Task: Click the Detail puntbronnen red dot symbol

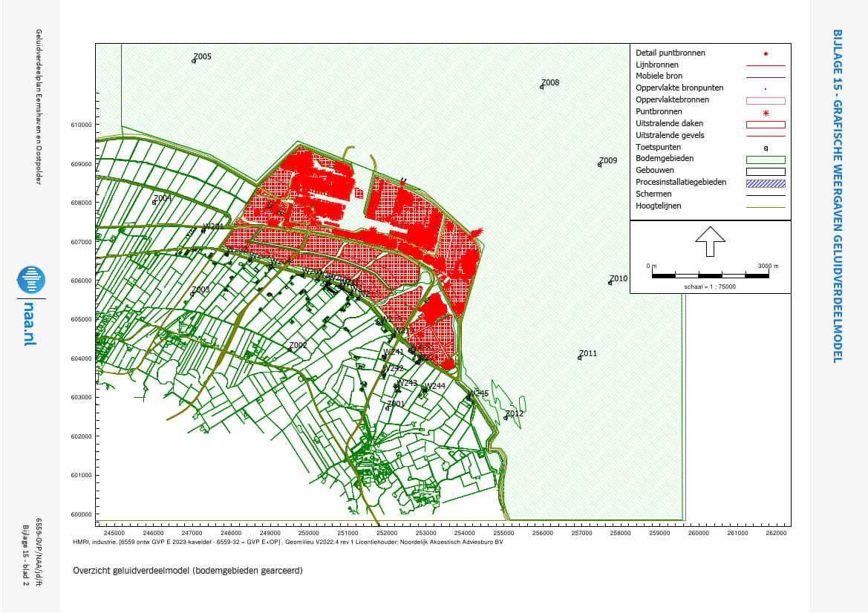Action: tap(765, 53)
